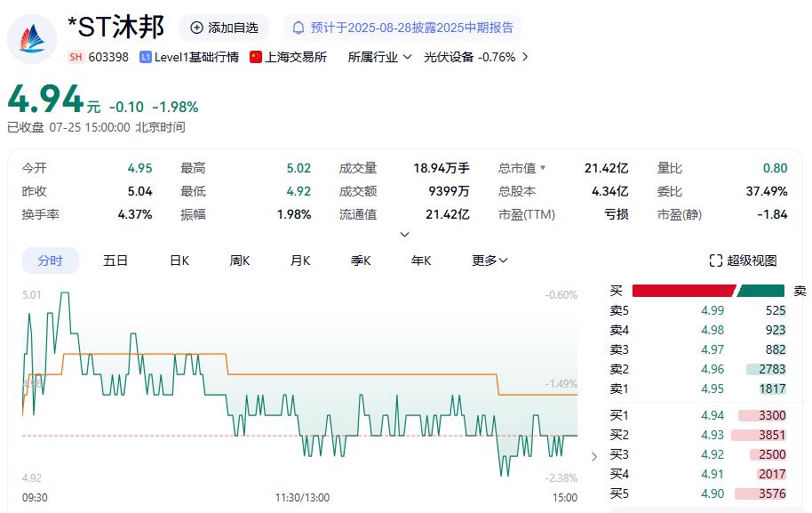Click the arrow right of 光伏设备
The height and width of the screenshot is (513, 812).
click(x=525, y=57)
